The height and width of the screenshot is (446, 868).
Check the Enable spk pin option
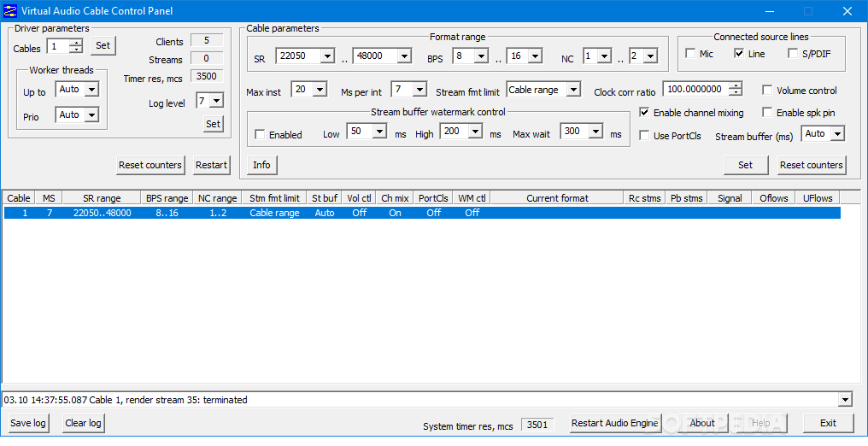(767, 112)
